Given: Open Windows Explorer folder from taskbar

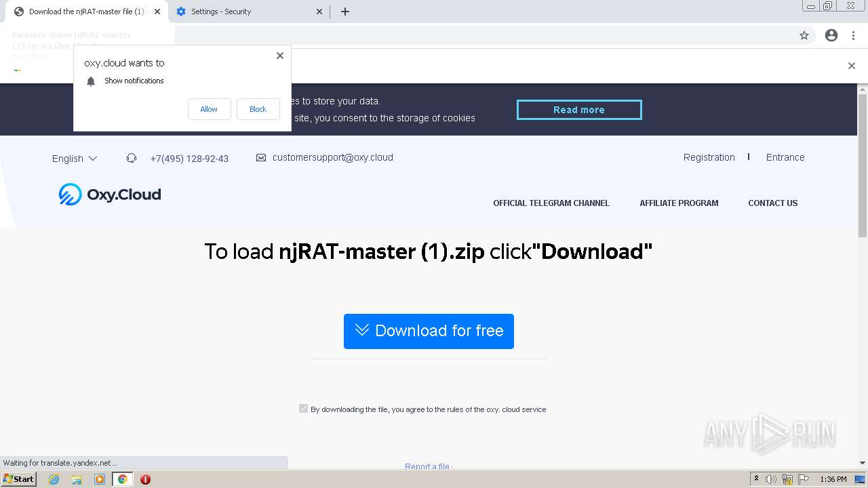Looking at the screenshot, I should (77, 479).
